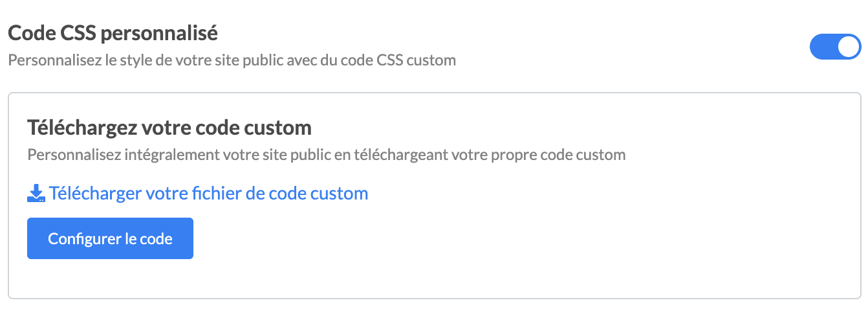Click the Personnalisez intégralement description text
This screenshot has width=868, height=320.
[326, 155]
